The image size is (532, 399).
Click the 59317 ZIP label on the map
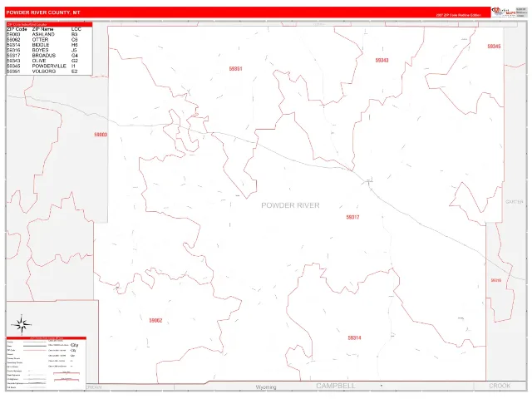pyautogui.click(x=352, y=217)
